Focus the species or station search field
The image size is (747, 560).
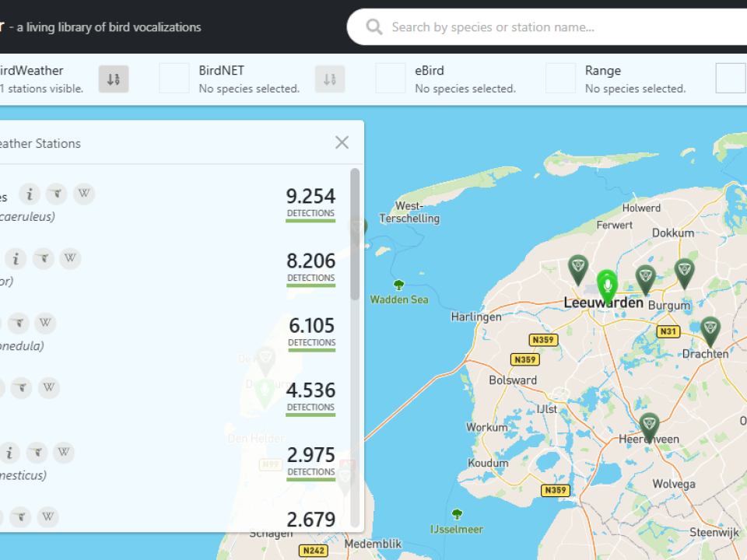tap(545, 27)
